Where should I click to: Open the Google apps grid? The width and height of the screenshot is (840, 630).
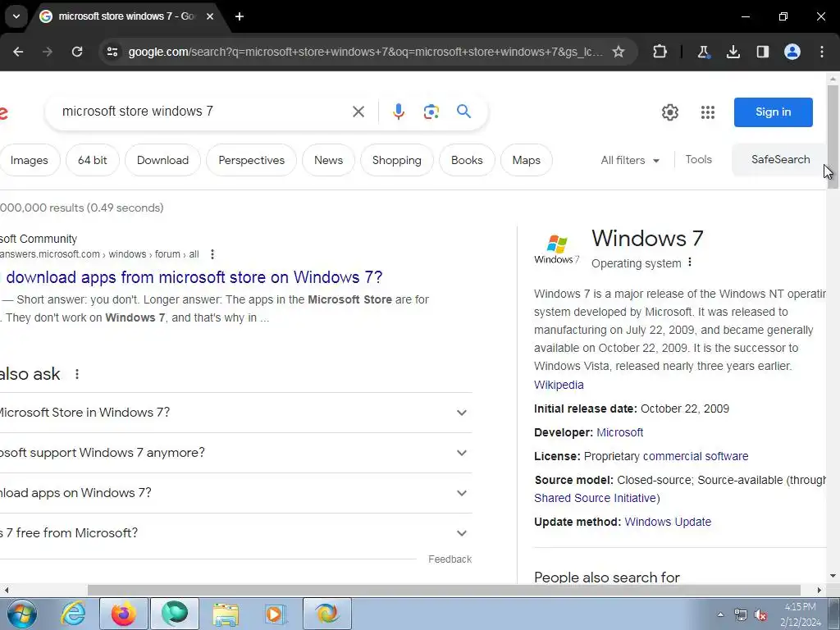coord(708,112)
